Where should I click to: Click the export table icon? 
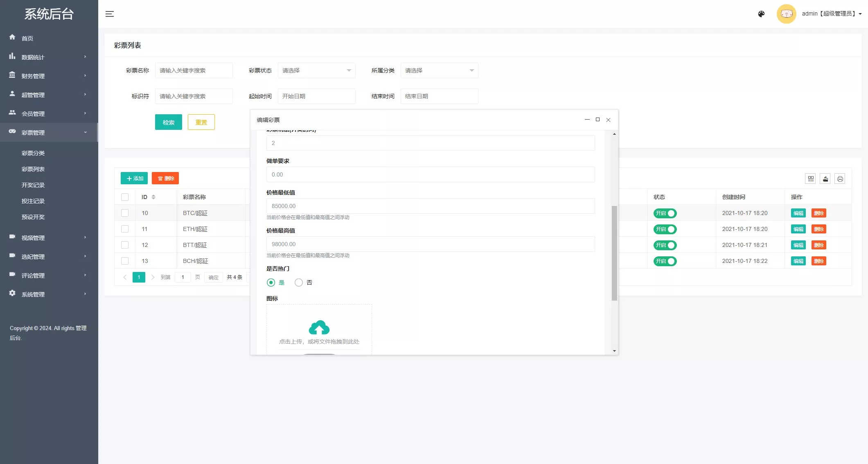point(825,179)
